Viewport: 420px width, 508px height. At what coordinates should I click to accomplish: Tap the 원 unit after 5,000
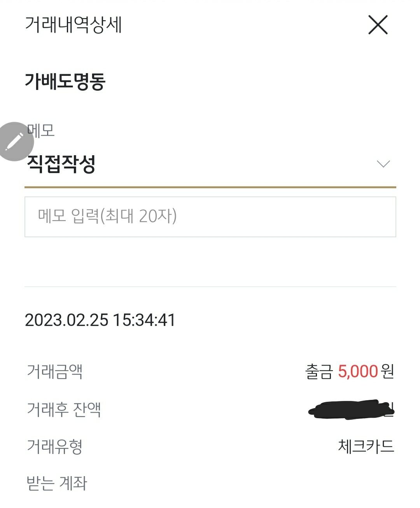point(388,371)
